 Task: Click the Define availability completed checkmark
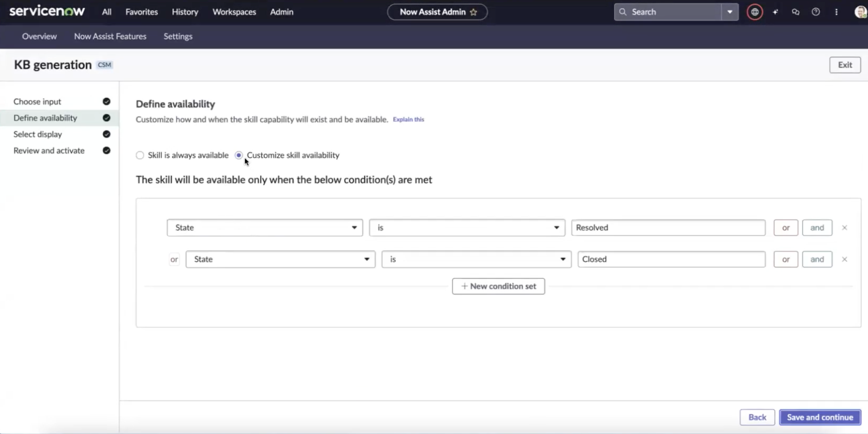107,118
